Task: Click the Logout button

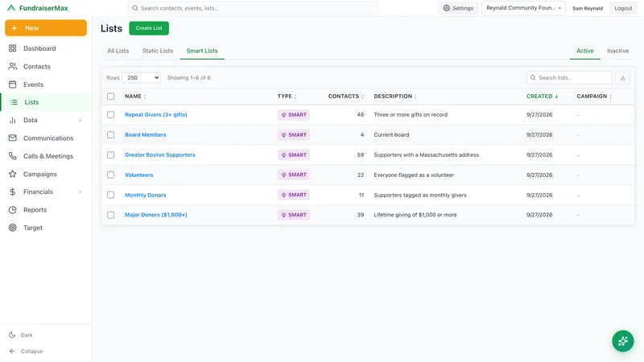Action: coord(623,8)
